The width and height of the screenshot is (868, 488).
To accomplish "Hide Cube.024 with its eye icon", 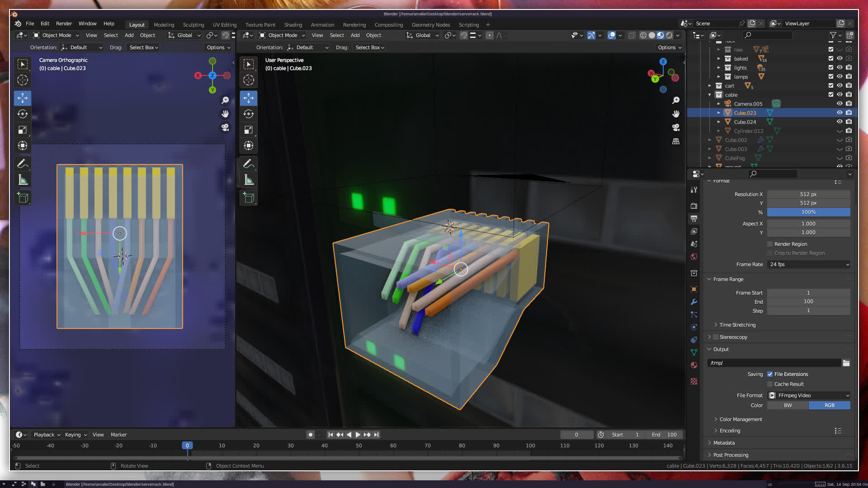I will 840,122.
